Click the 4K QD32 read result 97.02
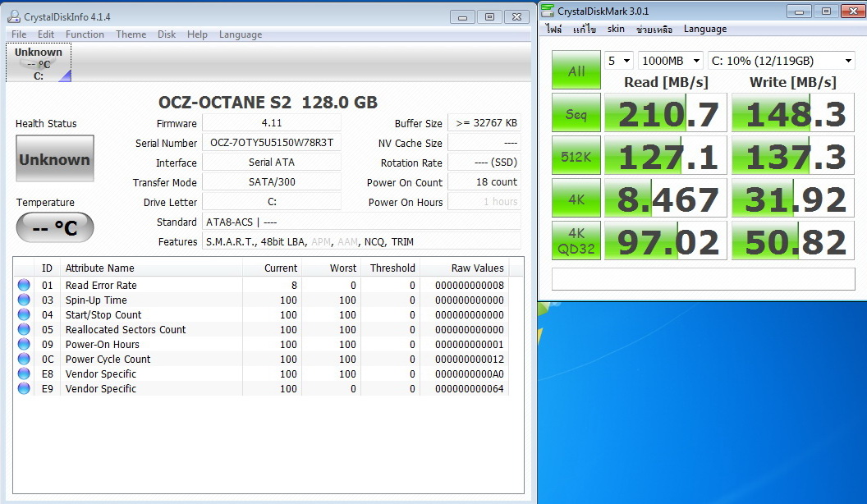This screenshot has width=867, height=504. pos(665,241)
